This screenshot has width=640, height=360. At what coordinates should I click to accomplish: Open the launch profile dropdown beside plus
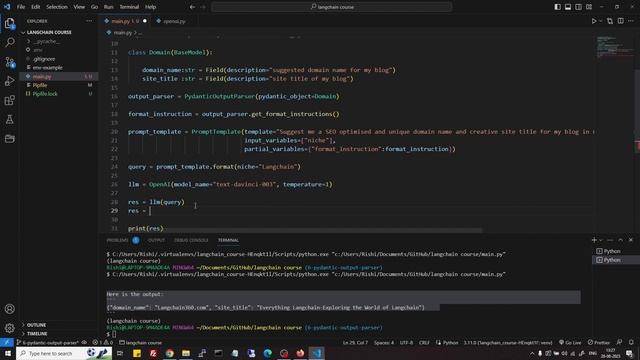600,240
